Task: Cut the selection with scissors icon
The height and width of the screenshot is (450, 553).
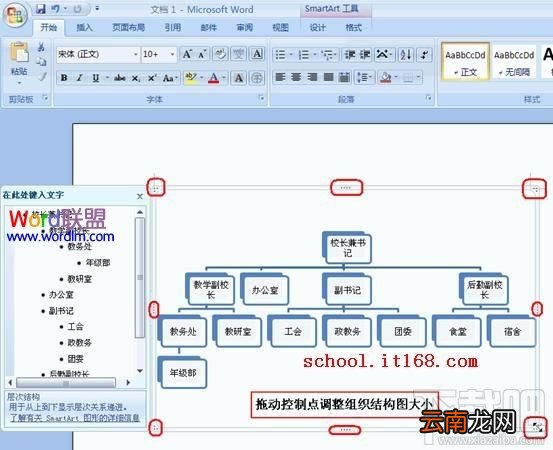Action: tap(41, 47)
